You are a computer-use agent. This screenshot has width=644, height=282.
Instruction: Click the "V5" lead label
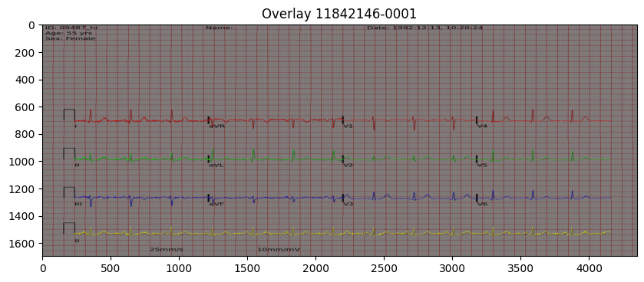click(x=482, y=166)
